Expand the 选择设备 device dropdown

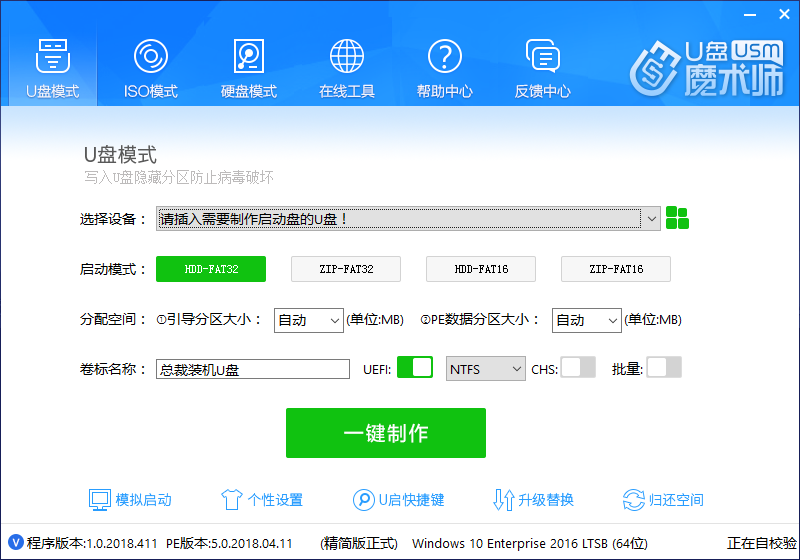pyautogui.click(x=651, y=218)
